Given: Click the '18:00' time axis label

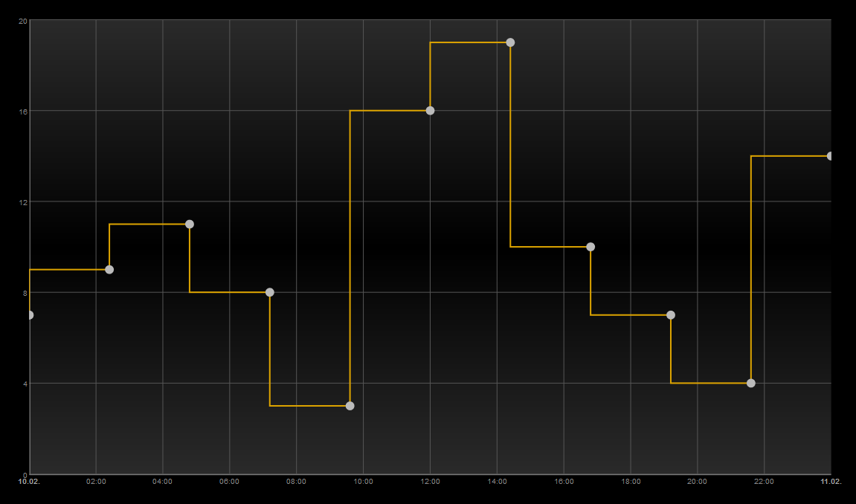Looking at the screenshot, I should pyautogui.click(x=631, y=482).
